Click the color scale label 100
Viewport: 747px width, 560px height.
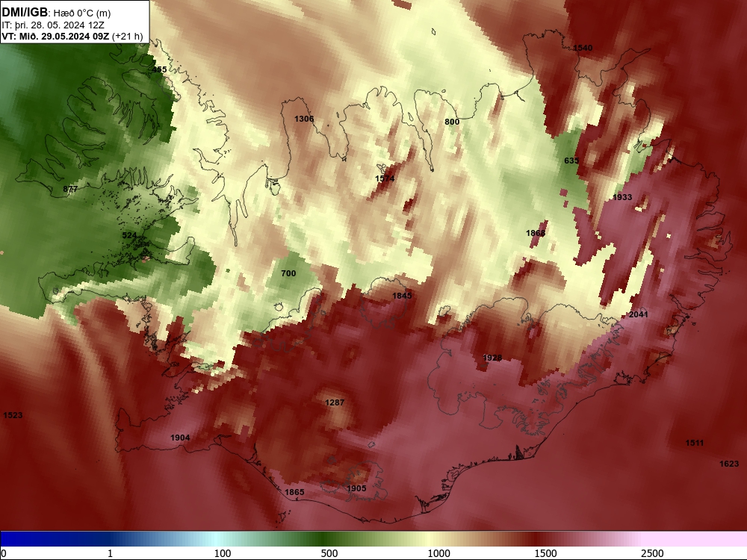223,553
